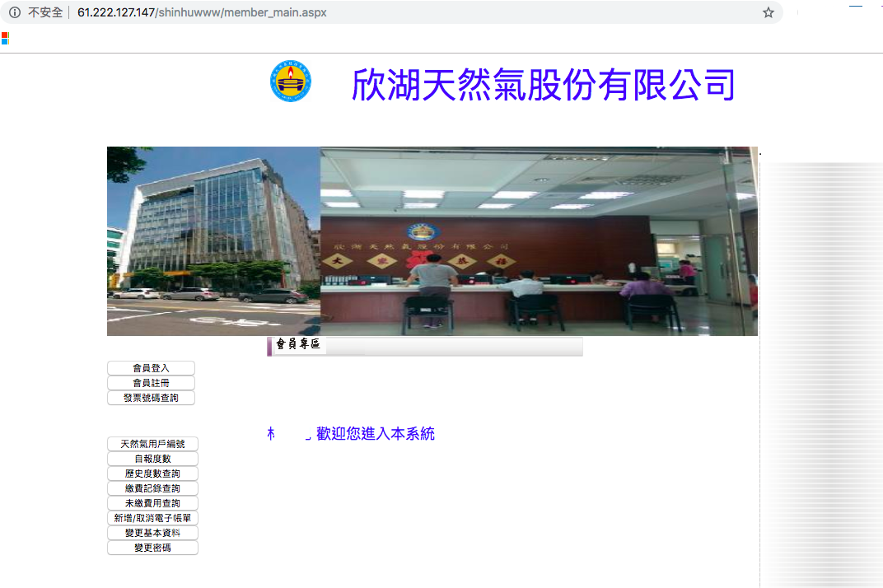Click the 自報度數 button
Screen dimensions: 883x588
pos(152,459)
